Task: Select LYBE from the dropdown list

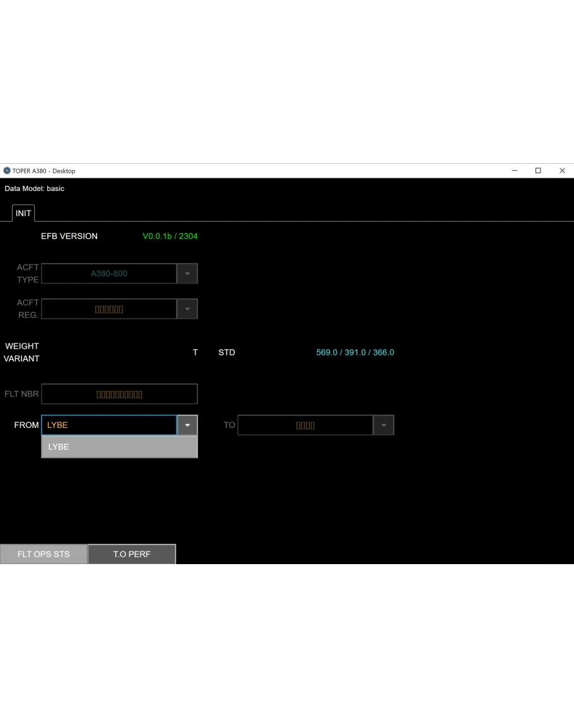Action: (119, 447)
